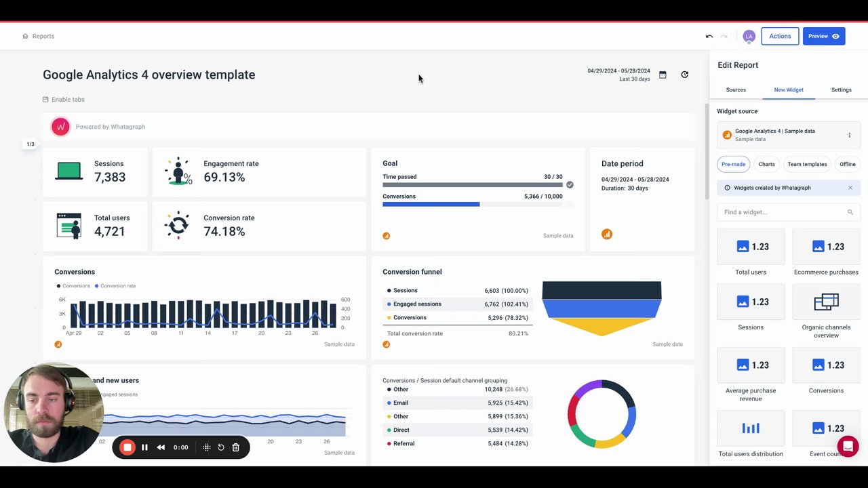Screen dimensions: 868x488
Task: Stop the screen recording
Action: pos(127,447)
